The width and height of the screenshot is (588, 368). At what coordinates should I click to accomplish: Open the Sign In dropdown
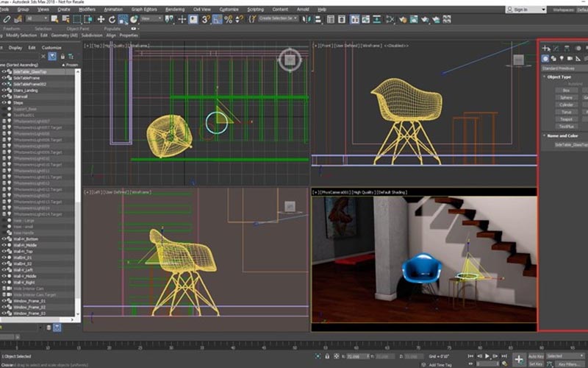coord(526,10)
